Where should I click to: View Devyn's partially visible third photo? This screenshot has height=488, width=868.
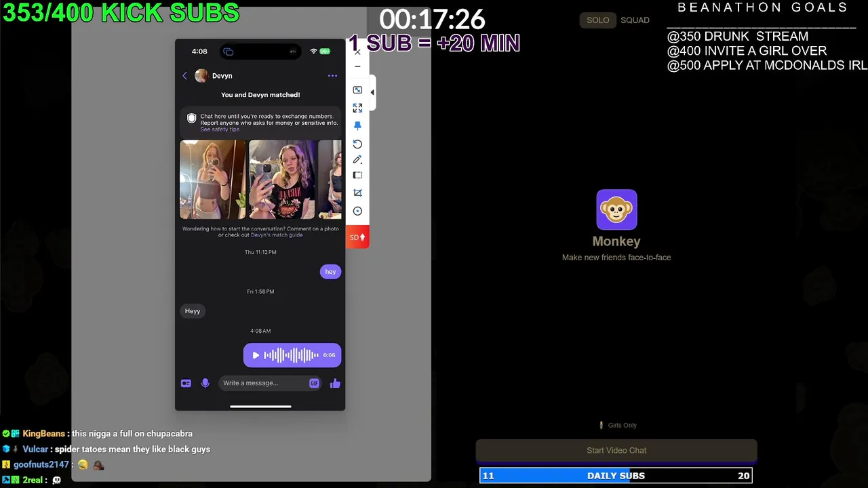click(x=330, y=179)
